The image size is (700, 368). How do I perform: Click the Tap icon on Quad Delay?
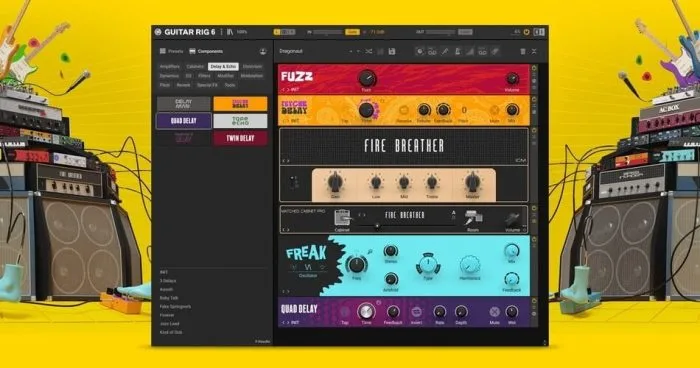pyautogui.click(x=345, y=312)
